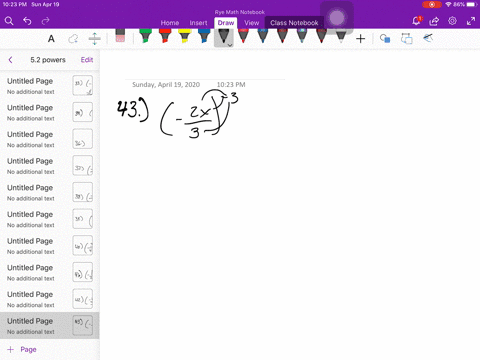Tap Edit in the page list
The height and width of the screenshot is (360, 480).
click(x=87, y=60)
